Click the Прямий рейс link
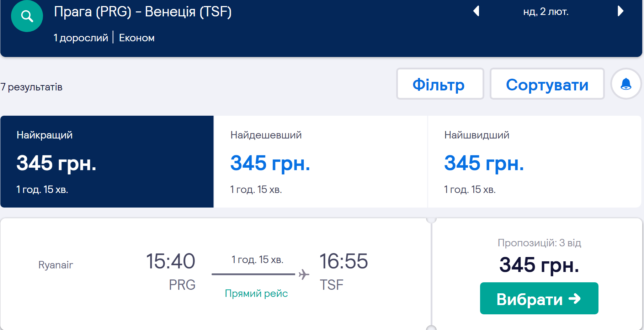 coord(256,293)
